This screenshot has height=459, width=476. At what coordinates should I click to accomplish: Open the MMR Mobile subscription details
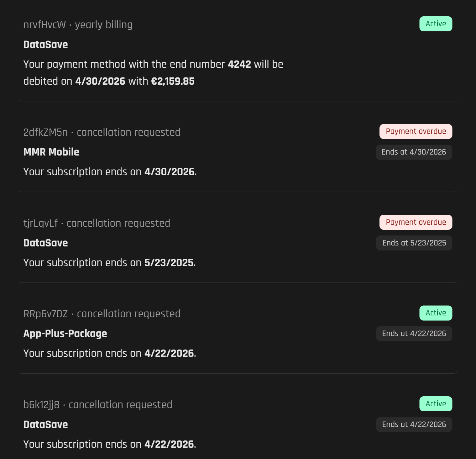click(51, 152)
